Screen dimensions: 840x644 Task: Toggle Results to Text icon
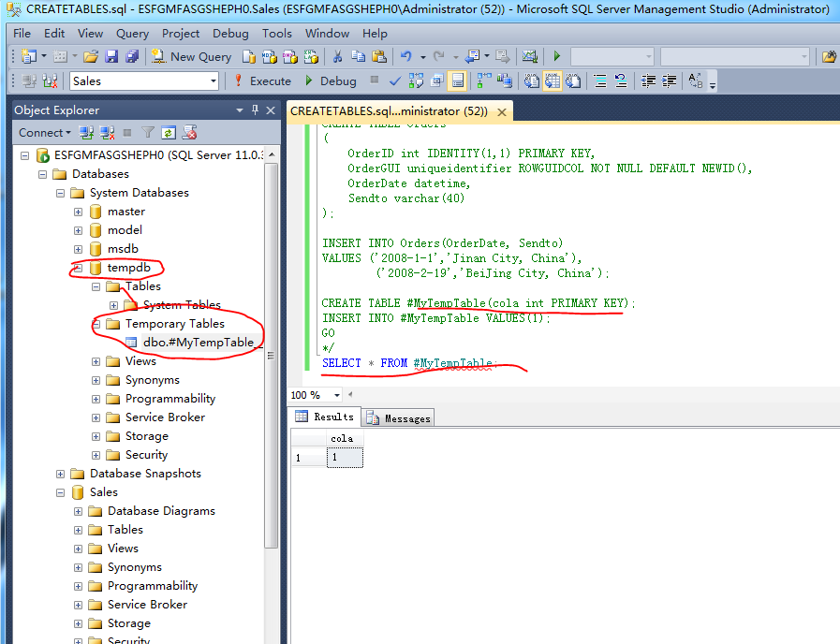click(x=531, y=81)
